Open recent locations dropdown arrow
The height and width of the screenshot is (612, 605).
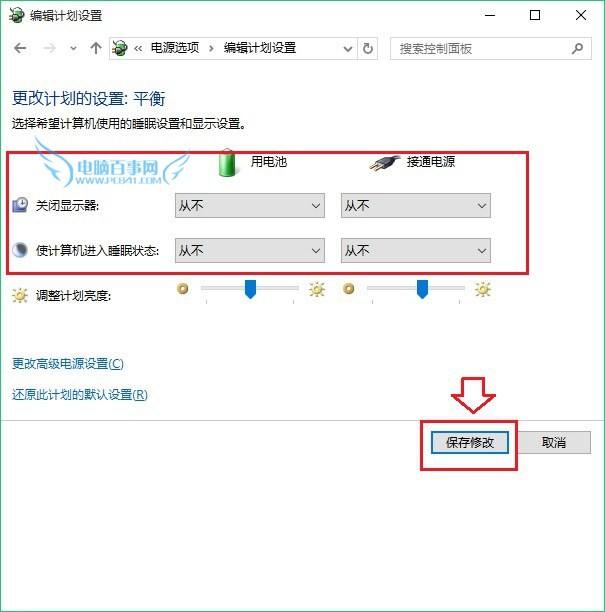coord(73,49)
